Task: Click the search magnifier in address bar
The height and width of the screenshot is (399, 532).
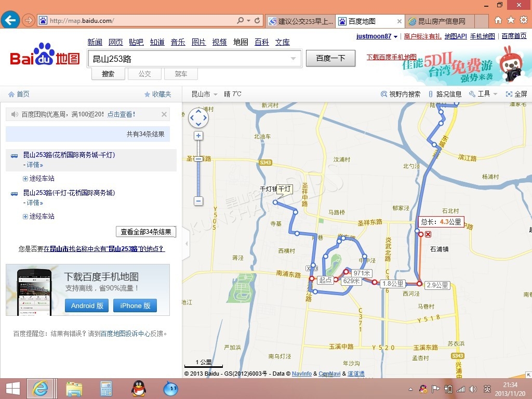Action: coord(240,20)
